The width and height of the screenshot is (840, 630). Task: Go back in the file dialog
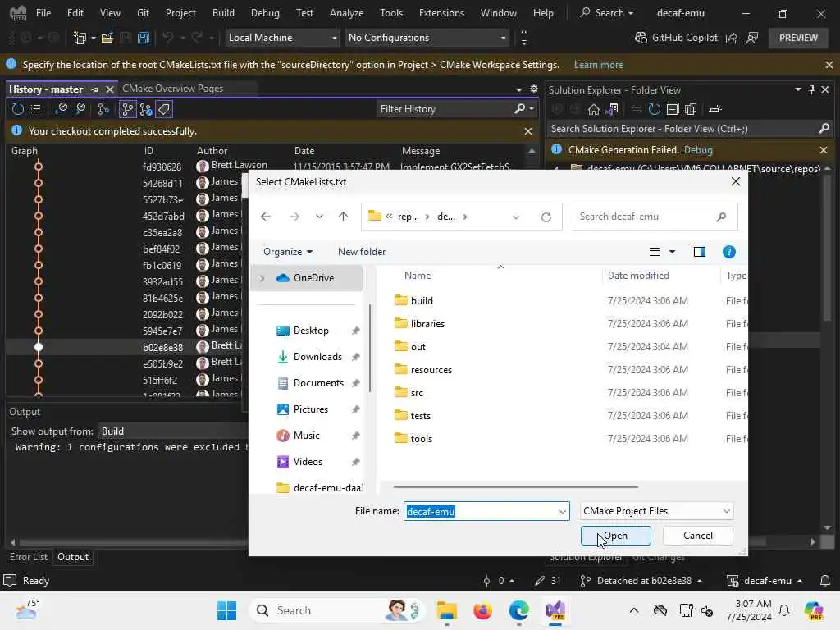pos(266,217)
